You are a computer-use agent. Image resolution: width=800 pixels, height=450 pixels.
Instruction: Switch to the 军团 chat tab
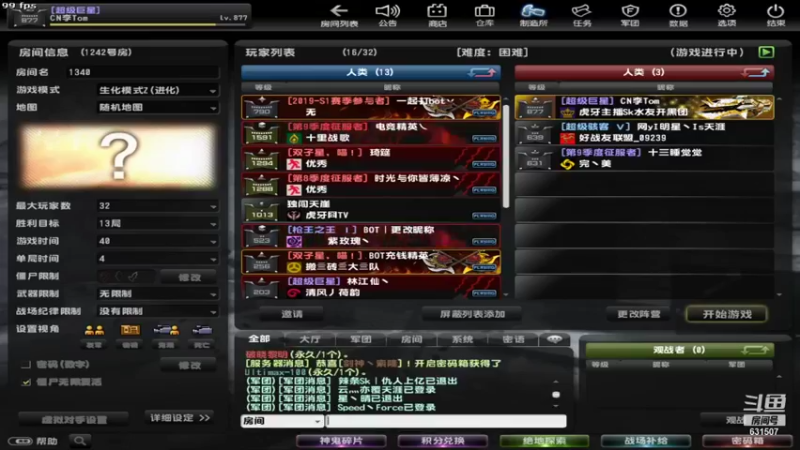point(361,339)
